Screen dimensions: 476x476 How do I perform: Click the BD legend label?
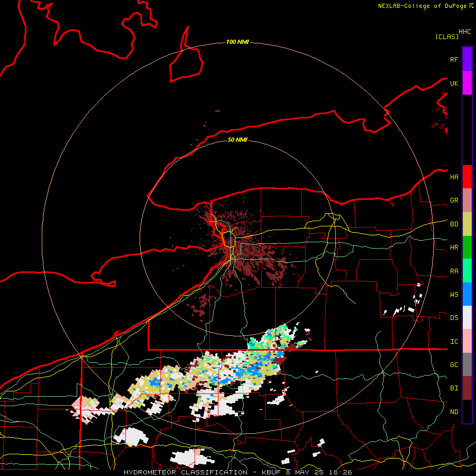[x=454, y=224]
